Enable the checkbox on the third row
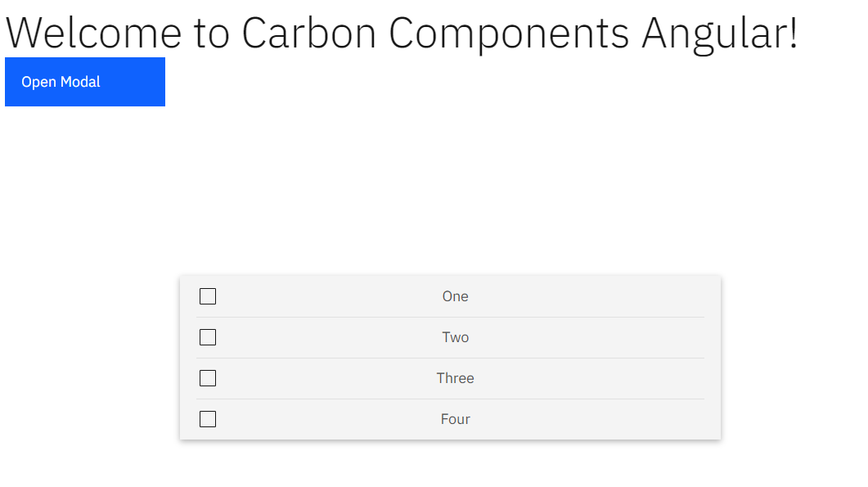868x487 pixels. pos(207,378)
